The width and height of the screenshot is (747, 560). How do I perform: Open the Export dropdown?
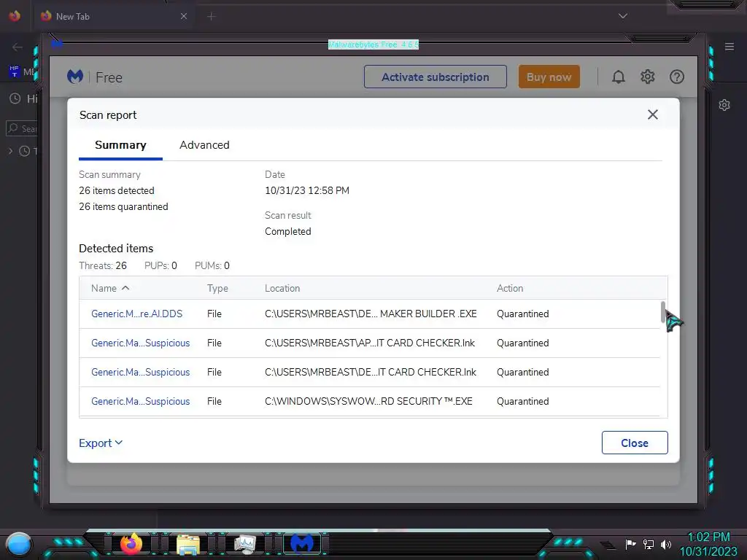pos(101,443)
